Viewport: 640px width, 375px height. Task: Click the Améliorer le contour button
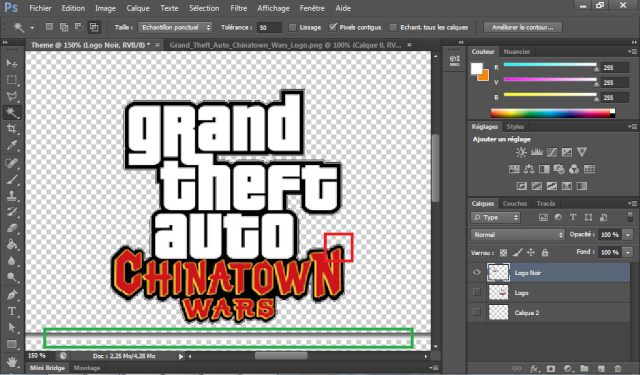coord(522,27)
